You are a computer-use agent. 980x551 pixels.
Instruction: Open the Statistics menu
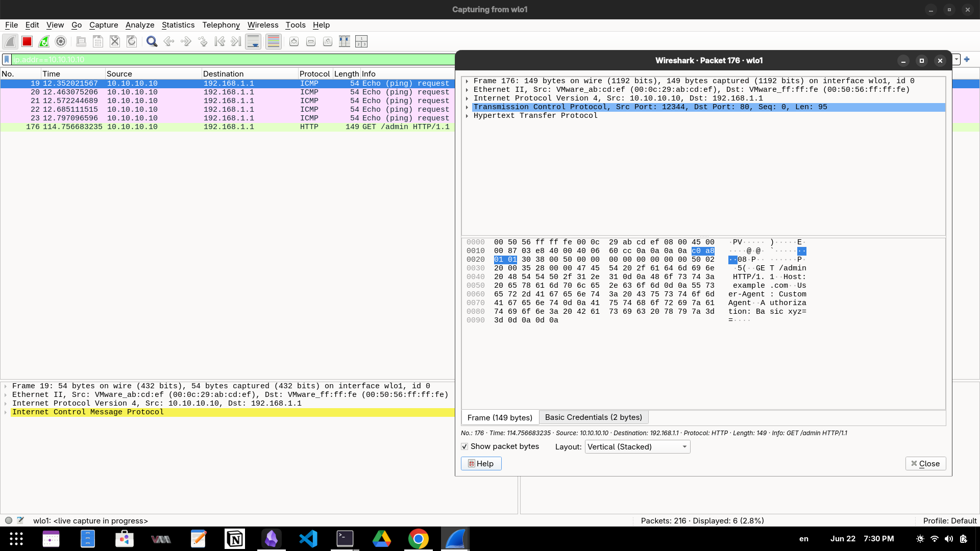pyautogui.click(x=178, y=25)
